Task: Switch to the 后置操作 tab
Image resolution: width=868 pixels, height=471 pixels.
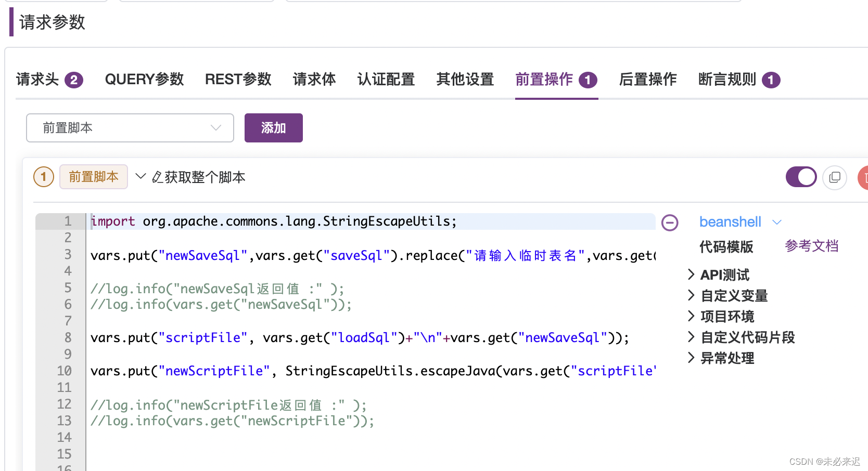Action: [648, 80]
